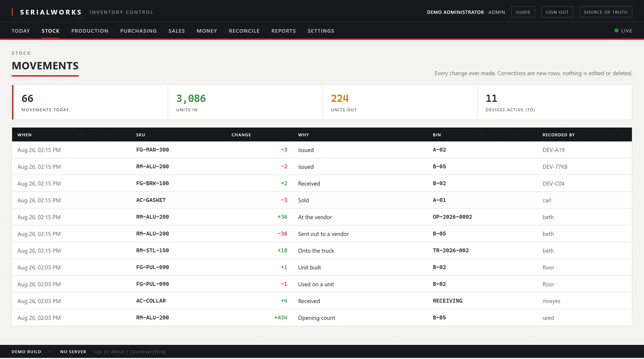Click the FG-BRK-100 SKU cell
The width and height of the screenshot is (644, 359).
pyautogui.click(x=153, y=184)
